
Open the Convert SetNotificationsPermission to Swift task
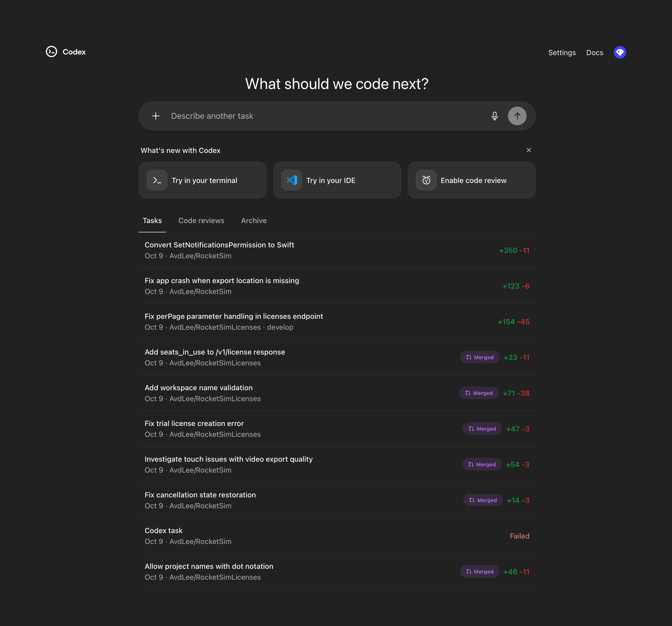(220, 245)
